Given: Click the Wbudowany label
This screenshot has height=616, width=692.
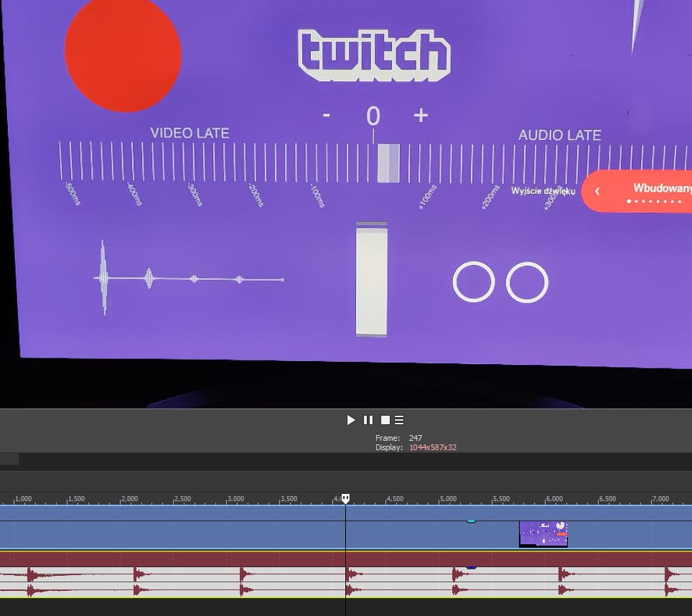Looking at the screenshot, I should click(663, 188).
